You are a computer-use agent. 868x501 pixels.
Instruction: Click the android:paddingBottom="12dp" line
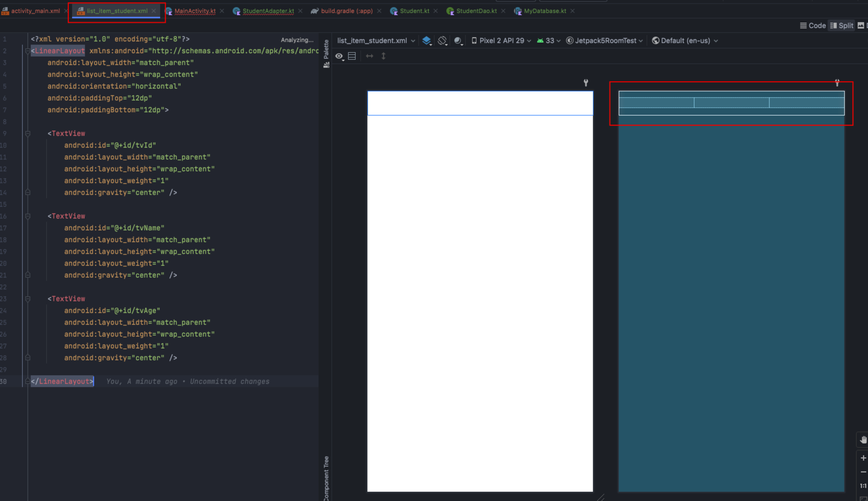108,110
